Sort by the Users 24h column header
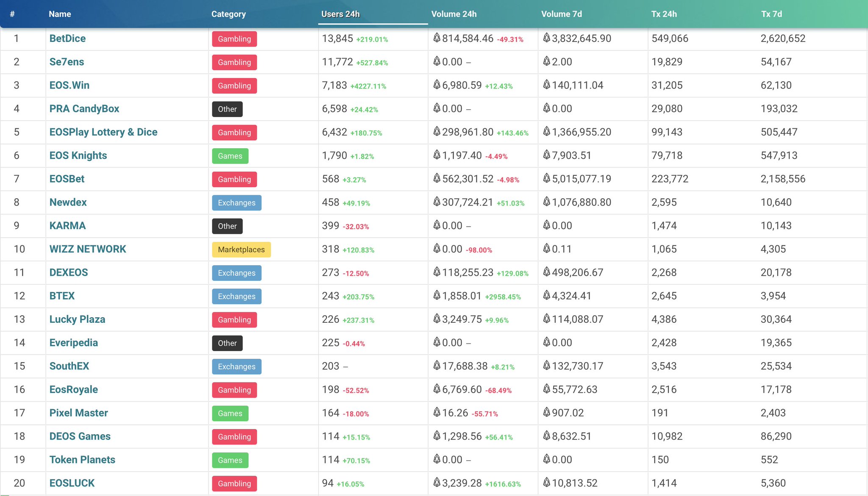Screen dimensions: 868x496 click(x=340, y=14)
